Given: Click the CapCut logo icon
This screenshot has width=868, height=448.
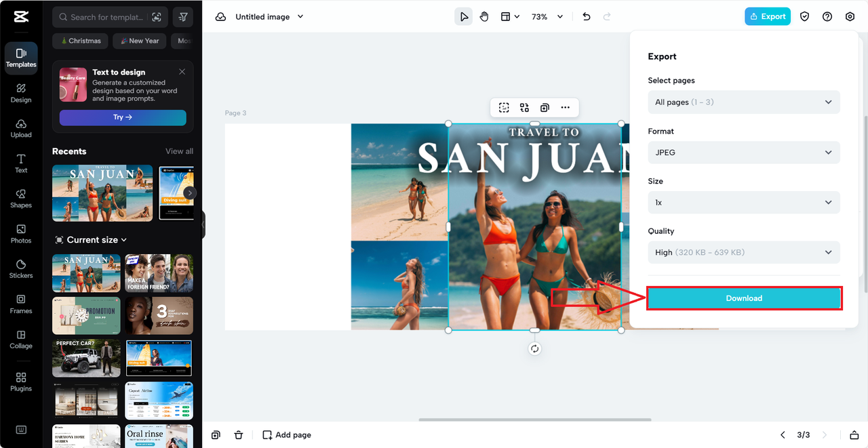Looking at the screenshot, I should (x=21, y=17).
